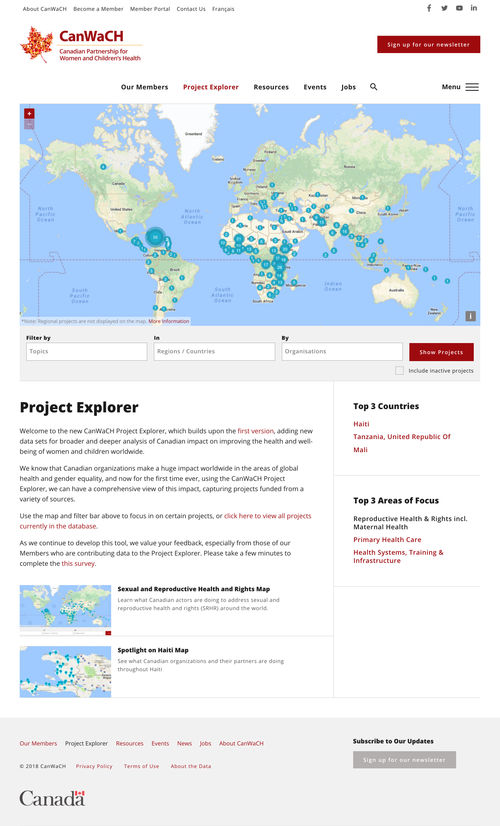Open the hamburger Menu icon

tap(472, 87)
